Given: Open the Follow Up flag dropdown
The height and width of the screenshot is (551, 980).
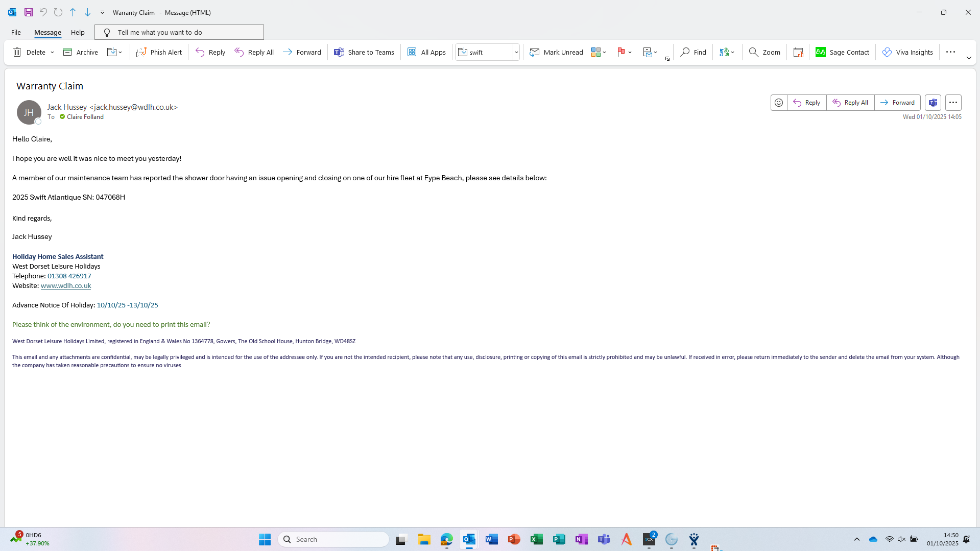Looking at the screenshot, I should (x=630, y=52).
